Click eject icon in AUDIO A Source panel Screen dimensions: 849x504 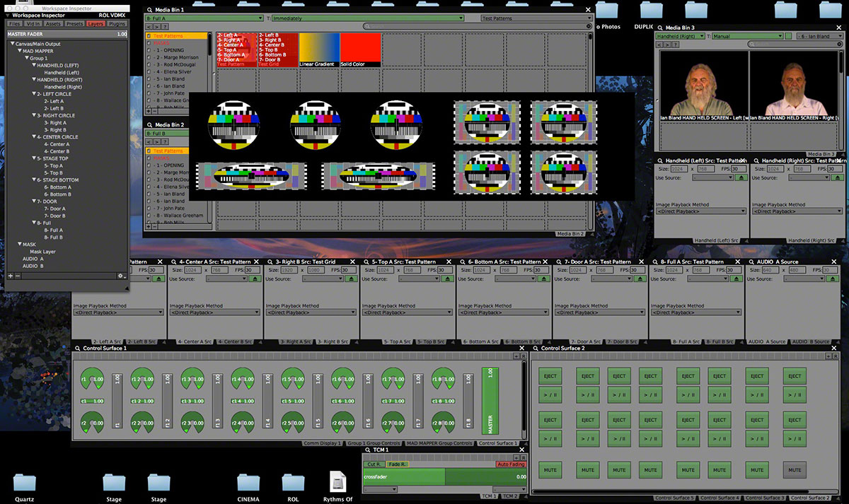pyautogui.click(x=832, y=279)
